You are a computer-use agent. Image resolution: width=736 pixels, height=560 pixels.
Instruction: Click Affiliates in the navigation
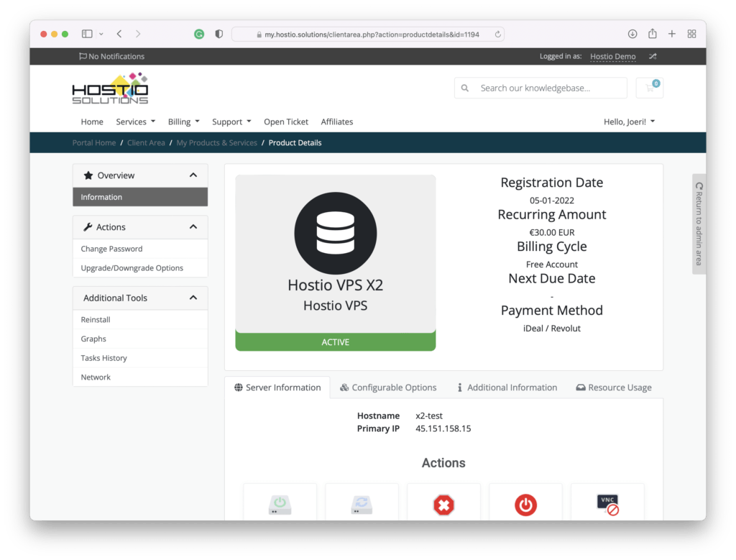click(x=336, y=121)
